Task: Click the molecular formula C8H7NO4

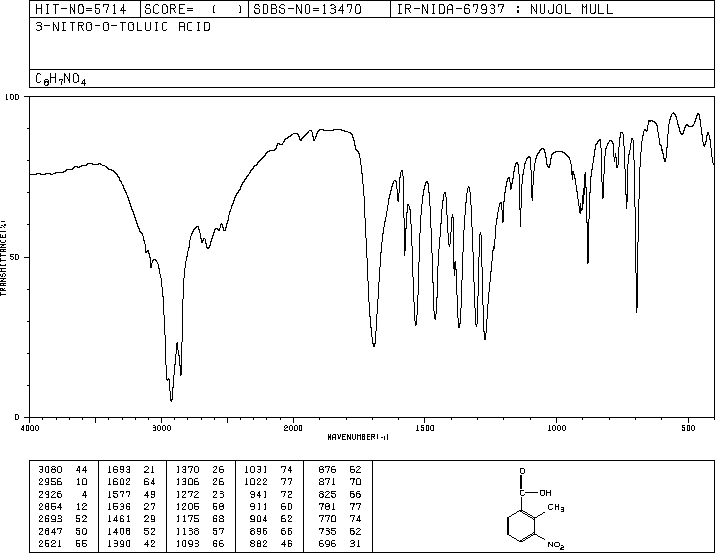Action: 61,79
